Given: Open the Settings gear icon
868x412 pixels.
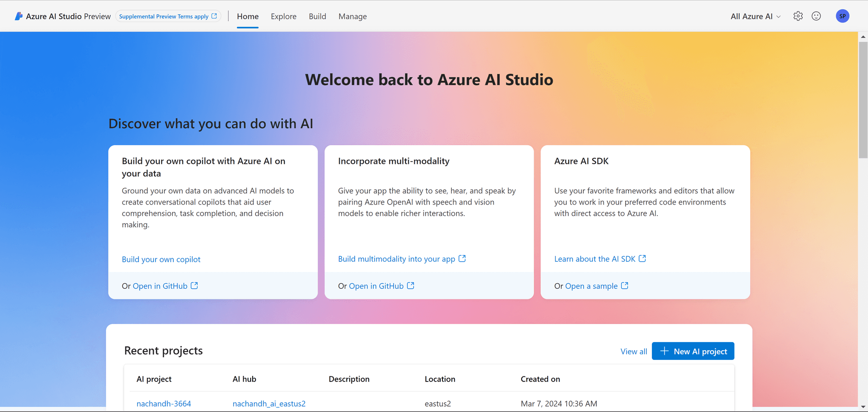Looking at the screenshot, I should (798, 16).
